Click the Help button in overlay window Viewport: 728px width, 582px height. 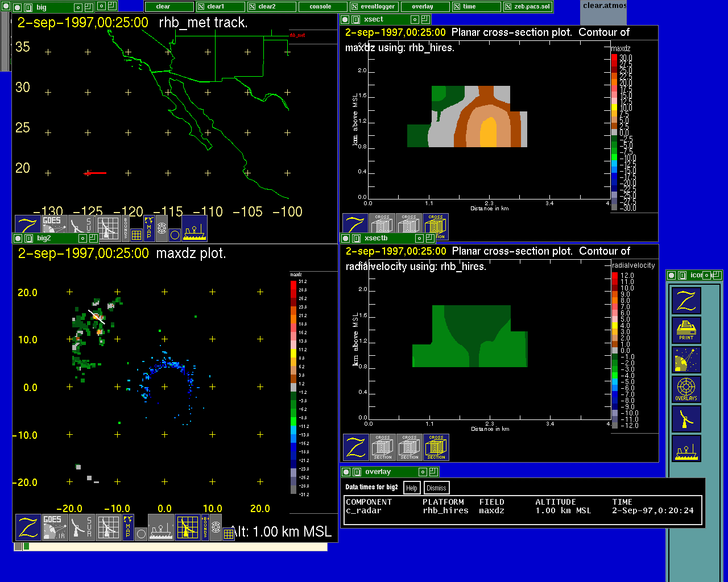[411, 488]
